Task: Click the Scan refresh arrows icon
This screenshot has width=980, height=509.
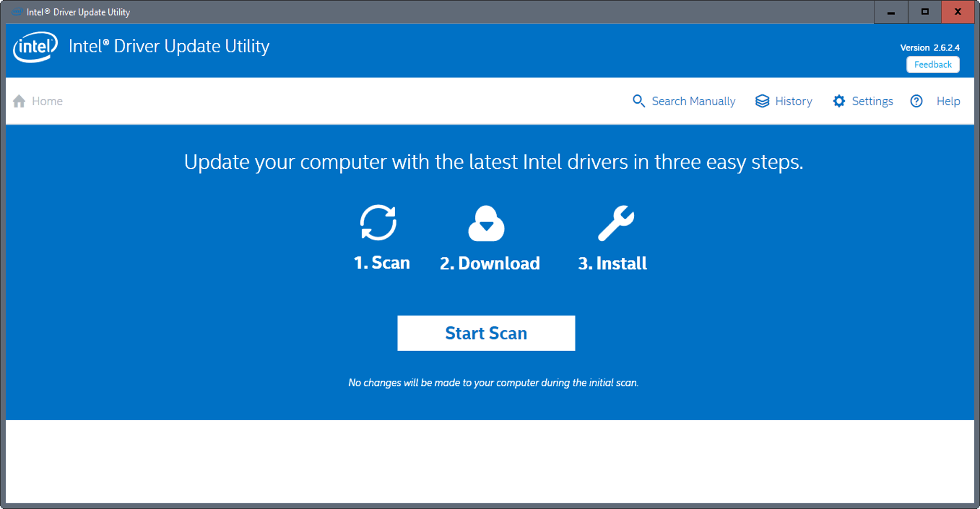Action: point(379,222)
